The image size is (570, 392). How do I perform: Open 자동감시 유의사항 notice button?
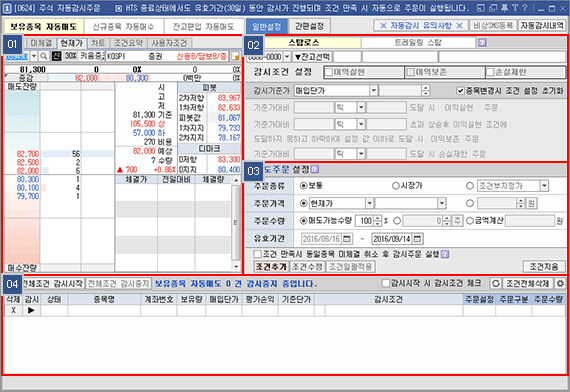421,25
